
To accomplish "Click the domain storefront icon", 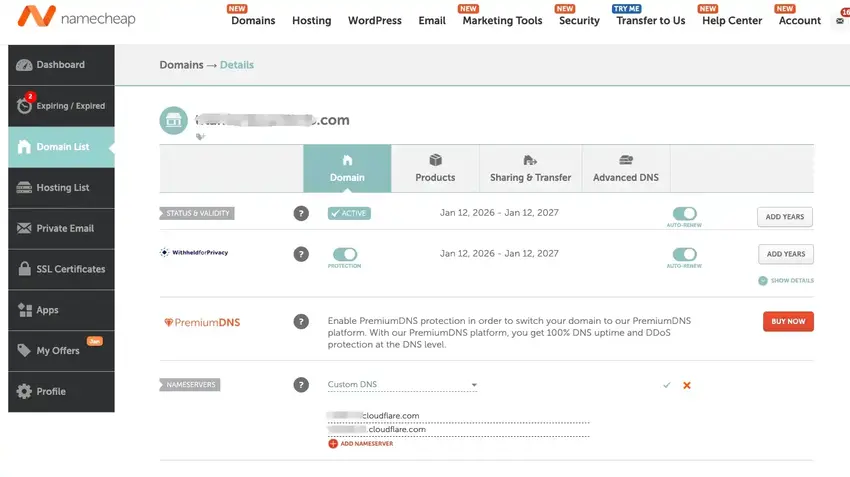I will click(173, 120).
